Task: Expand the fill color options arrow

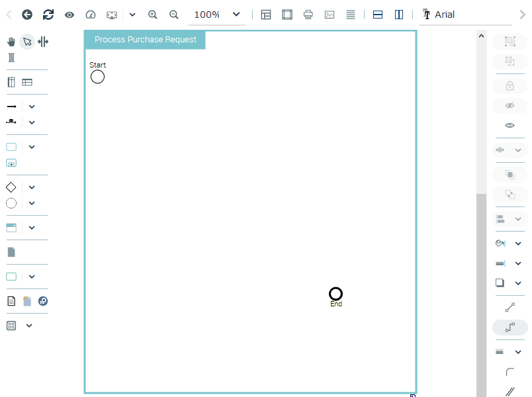Action: pyautogui.click(x=518, y=243)
